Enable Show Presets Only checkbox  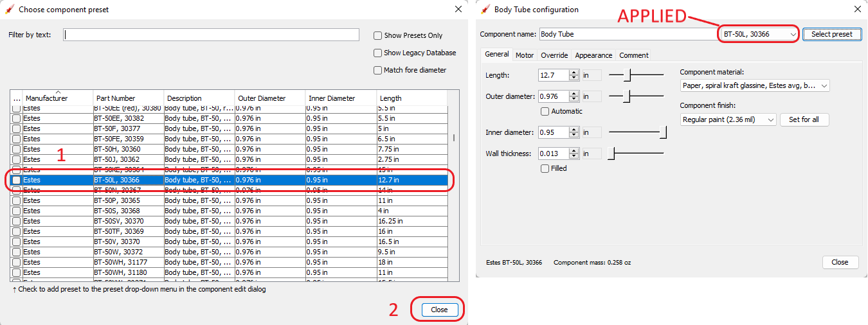[378, 36]
